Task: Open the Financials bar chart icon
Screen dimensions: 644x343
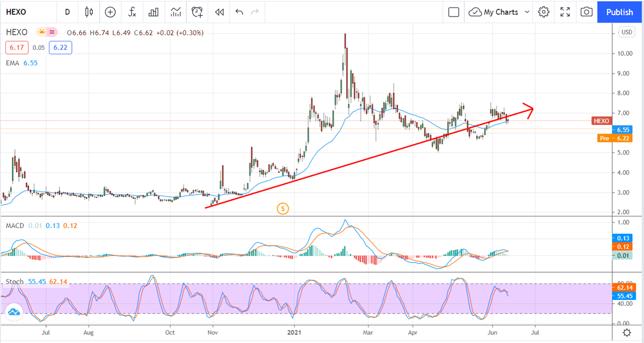Action: tap(153, 12)
